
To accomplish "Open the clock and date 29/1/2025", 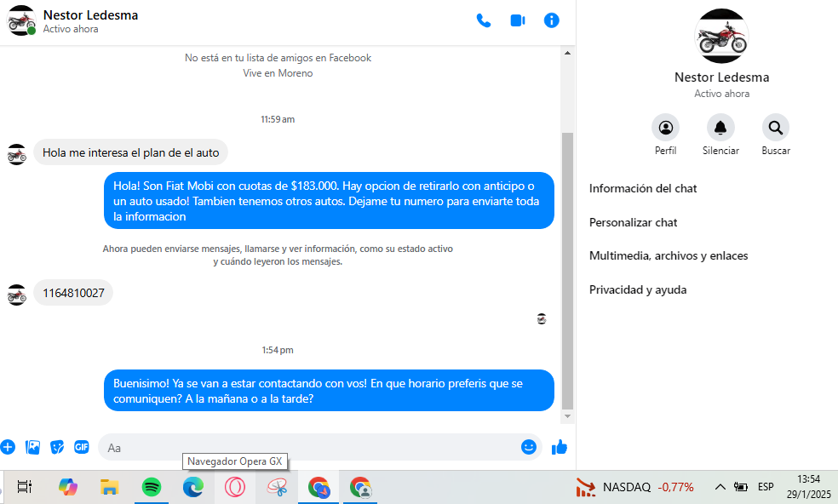I will point(808,487).
